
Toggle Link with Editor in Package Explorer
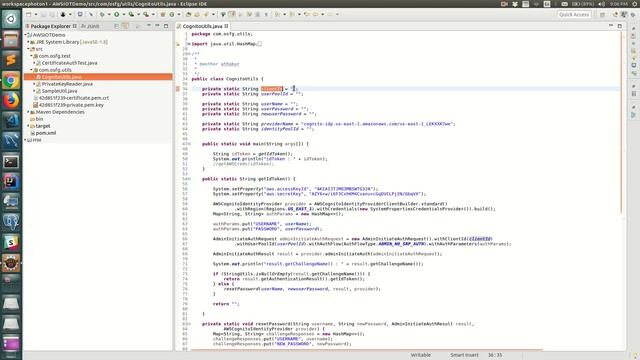(125, 26)
